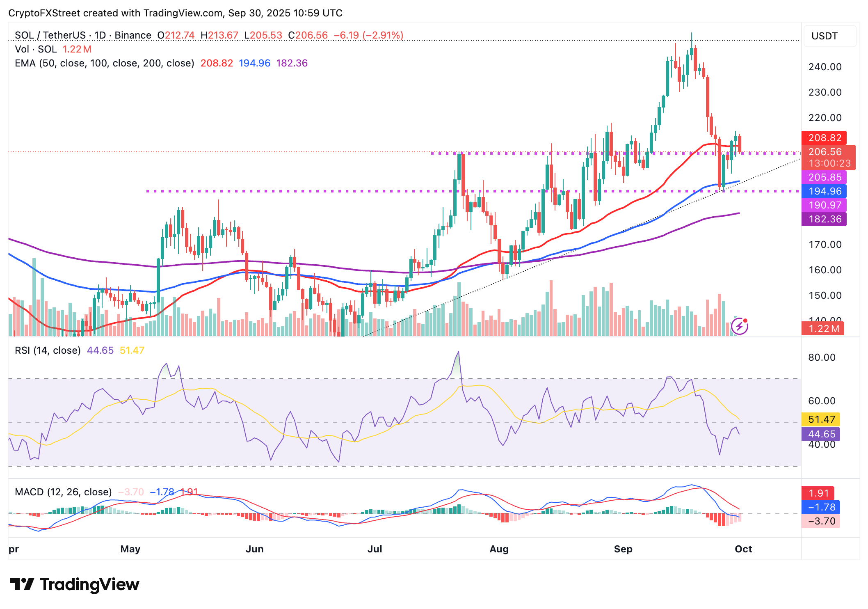This screenshot has height=609, width=868.
Task: Click the yellow 51.47 RSI label
Action: click(x=821, y=419)
